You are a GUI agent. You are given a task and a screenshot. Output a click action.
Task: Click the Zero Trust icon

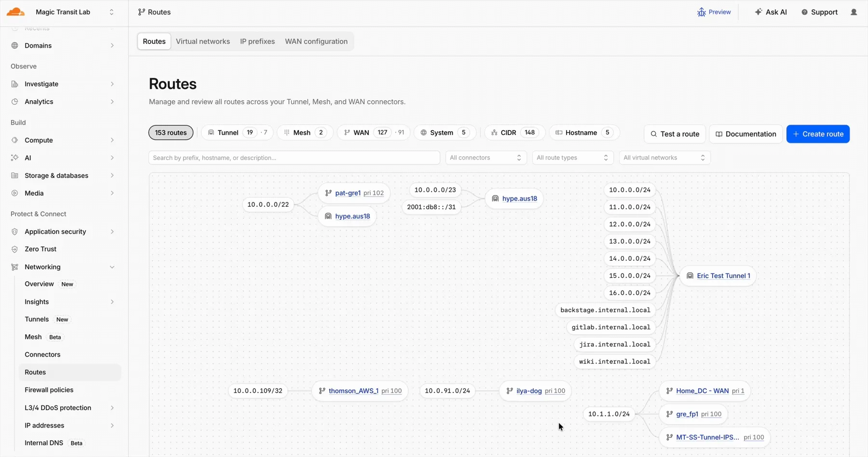pos(15,249)
